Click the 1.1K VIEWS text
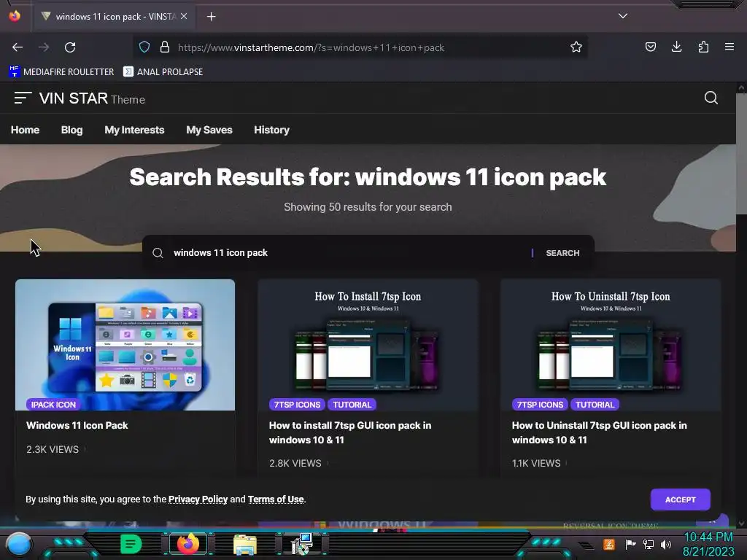747x560 pixels. click(x=536, y=463)
